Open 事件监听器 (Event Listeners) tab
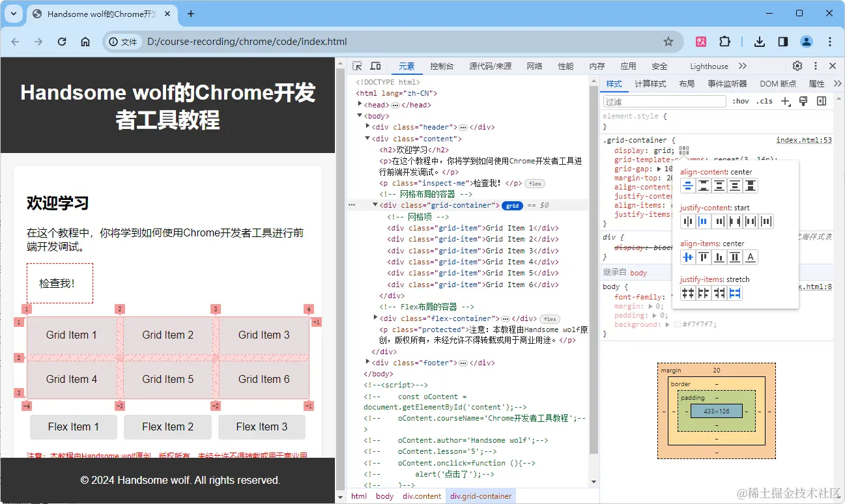 [727, 83]
